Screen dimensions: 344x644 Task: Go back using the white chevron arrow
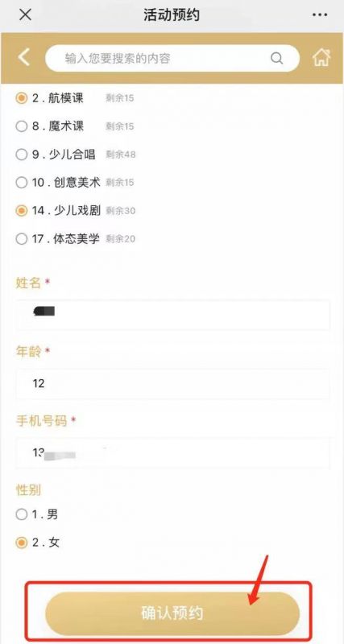coord(24,57)
